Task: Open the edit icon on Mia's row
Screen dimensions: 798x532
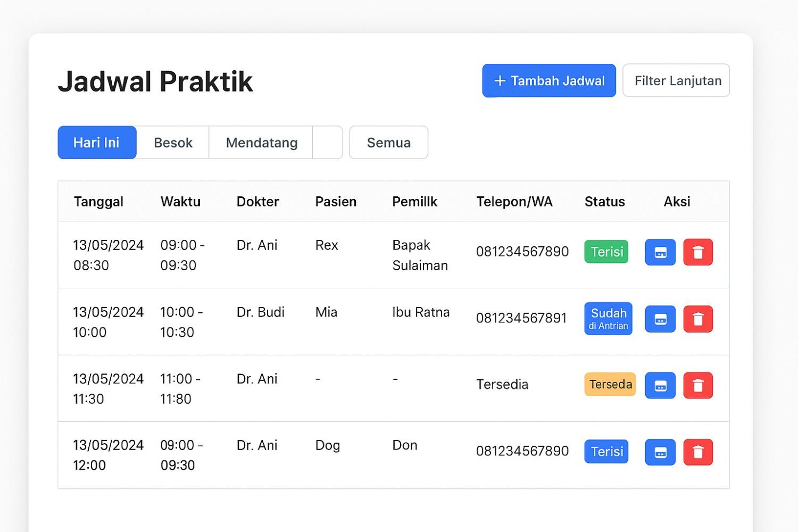Action: [x=660, y=319]
